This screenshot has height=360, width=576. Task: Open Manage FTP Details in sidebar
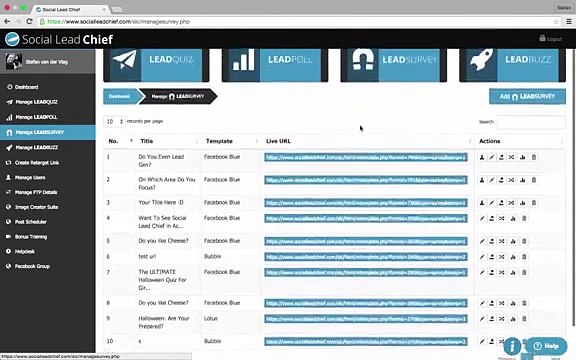36,192
